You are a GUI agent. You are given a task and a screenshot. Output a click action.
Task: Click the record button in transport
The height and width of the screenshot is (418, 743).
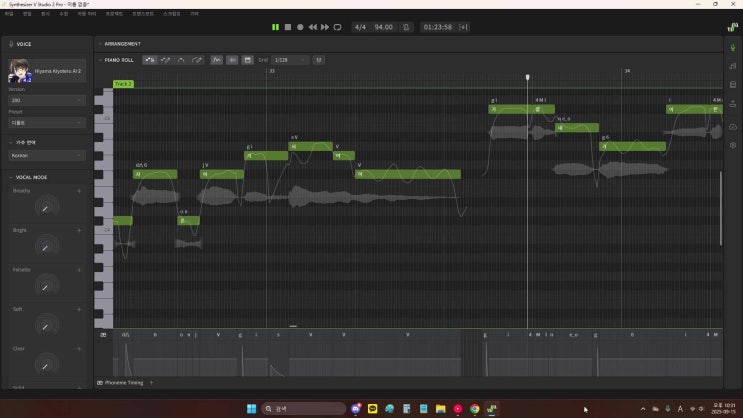[299, 27]
